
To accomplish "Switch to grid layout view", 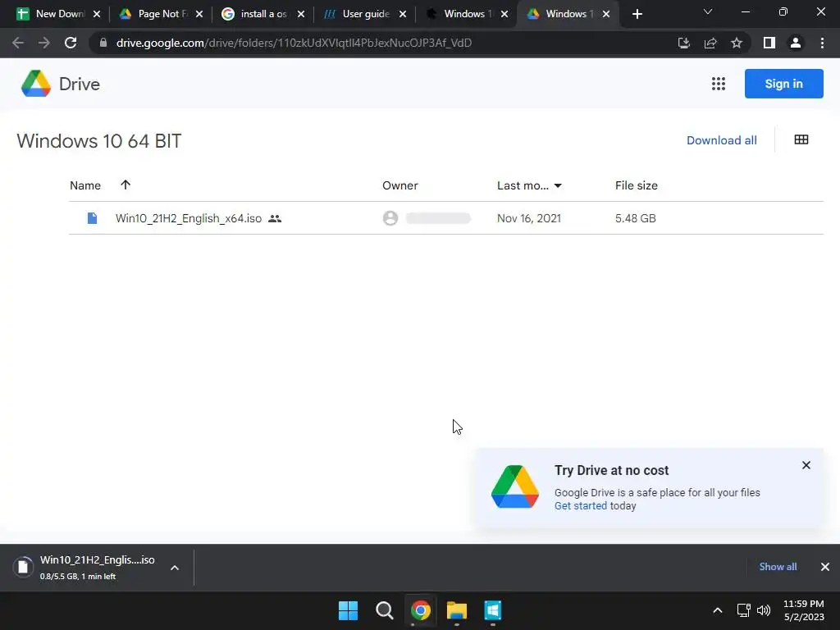I will point(801,139).
